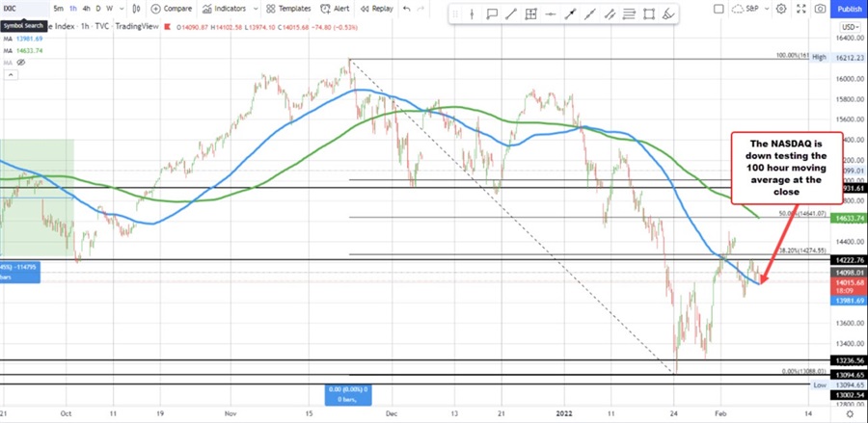Click the green 14633.74 price axis tag
The image size is (868, 423).
point(849,219)
